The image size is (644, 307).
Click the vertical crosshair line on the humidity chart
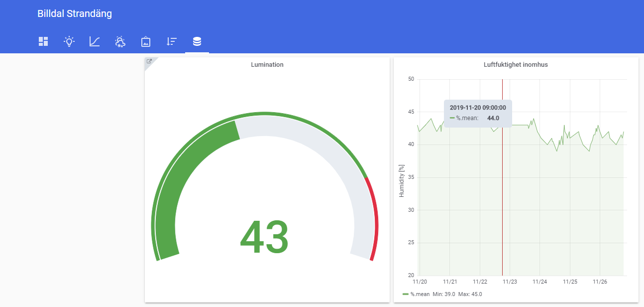502,199
